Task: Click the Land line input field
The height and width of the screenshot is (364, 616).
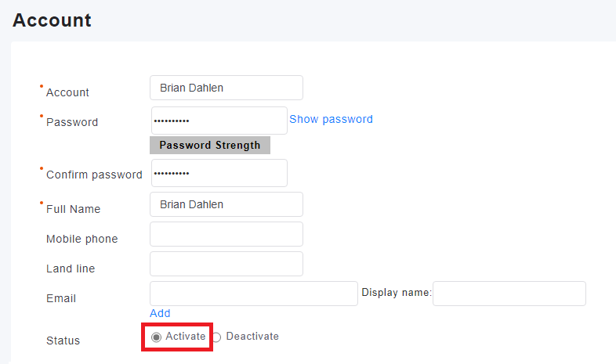Action: click(226, 264)
